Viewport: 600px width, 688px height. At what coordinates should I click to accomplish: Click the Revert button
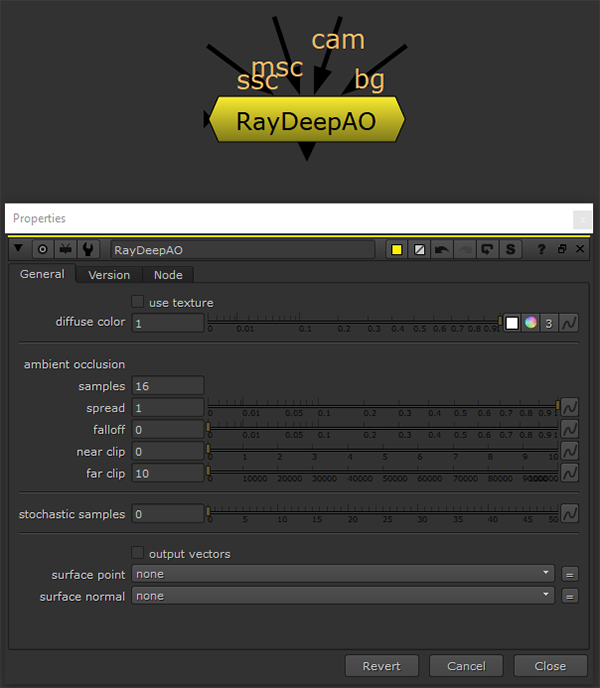click(x=381, y=666)
